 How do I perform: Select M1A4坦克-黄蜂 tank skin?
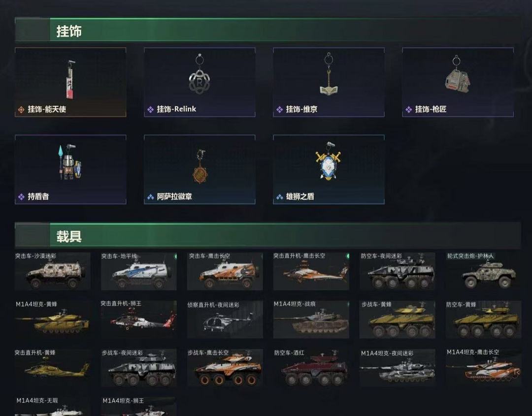point(53,320)
